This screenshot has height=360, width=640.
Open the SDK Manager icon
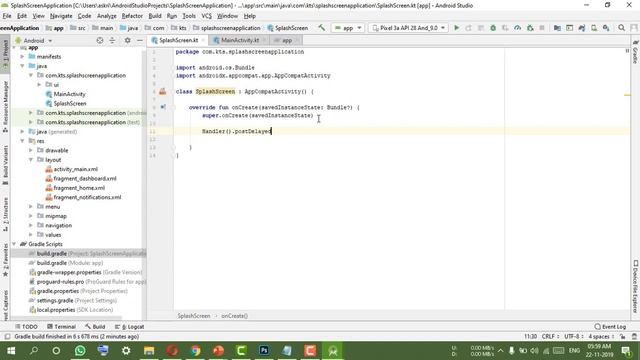click(x=606, y=28)
